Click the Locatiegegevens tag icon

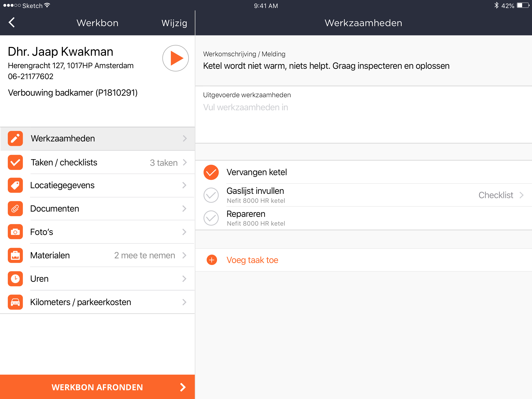point(15,185)
